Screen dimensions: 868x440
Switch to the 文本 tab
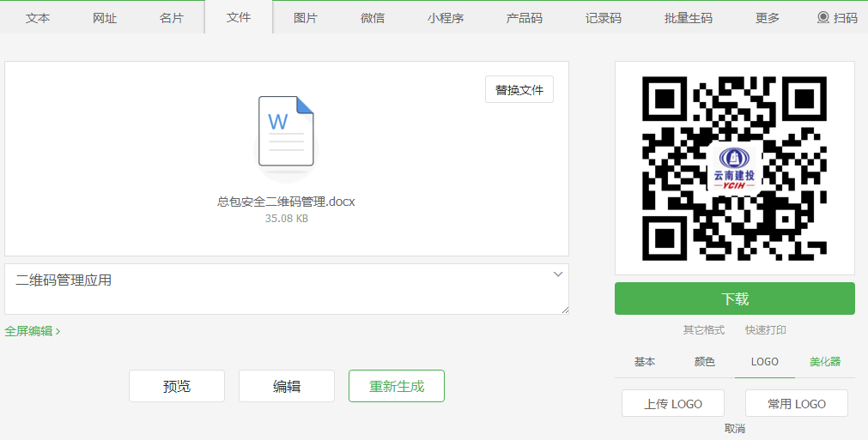click(x=38, y=18)
